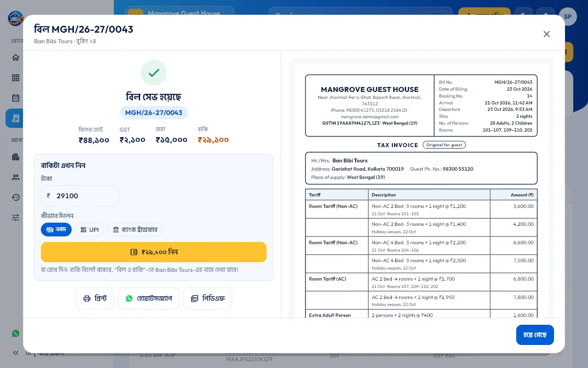This screenshot has height=368, width=588.
Task: Click the 6,600.00 amount in invoice
Action: tap(523, 242)
